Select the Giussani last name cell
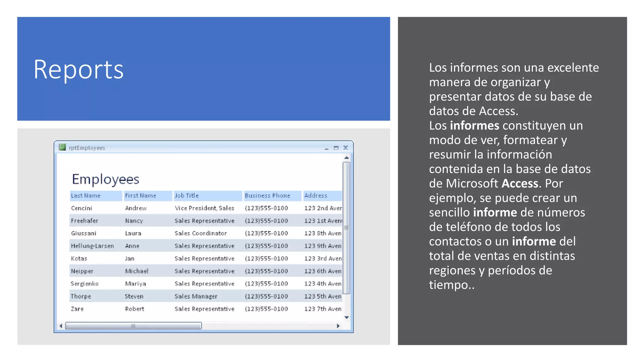This screenshot has height=362, width=644. [x=84, y=233]
